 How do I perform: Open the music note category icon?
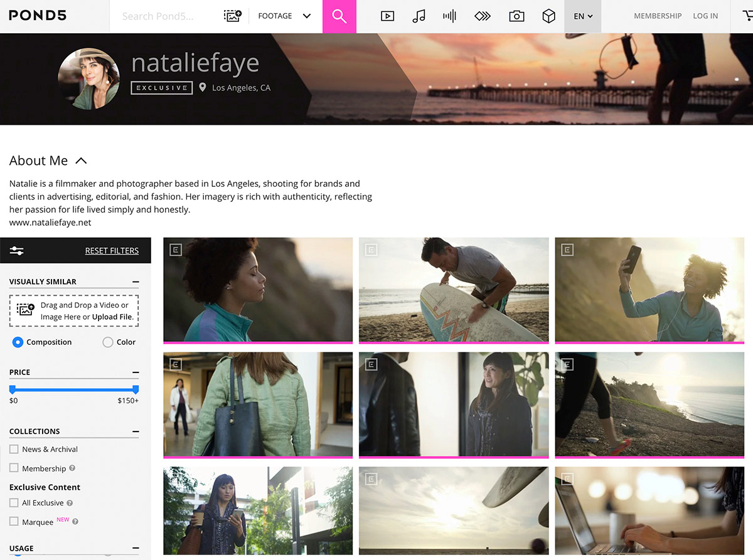(x=419, y=16)
